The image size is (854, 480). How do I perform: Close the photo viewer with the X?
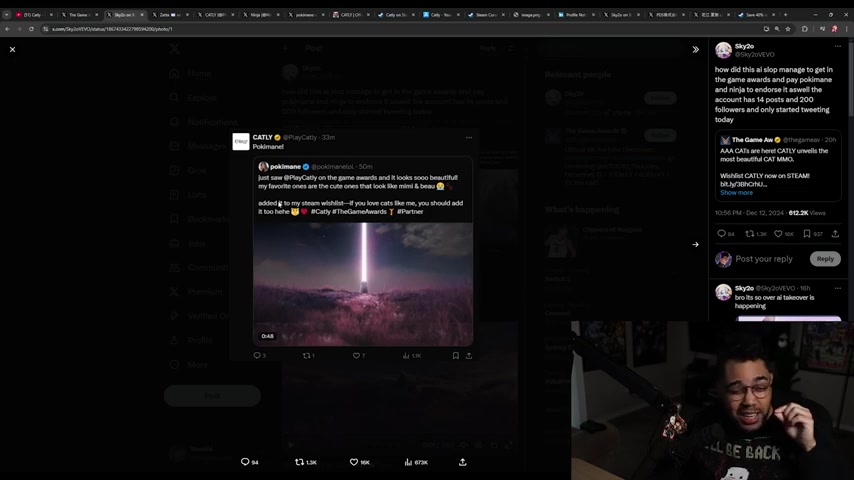(x=13, y=50)
